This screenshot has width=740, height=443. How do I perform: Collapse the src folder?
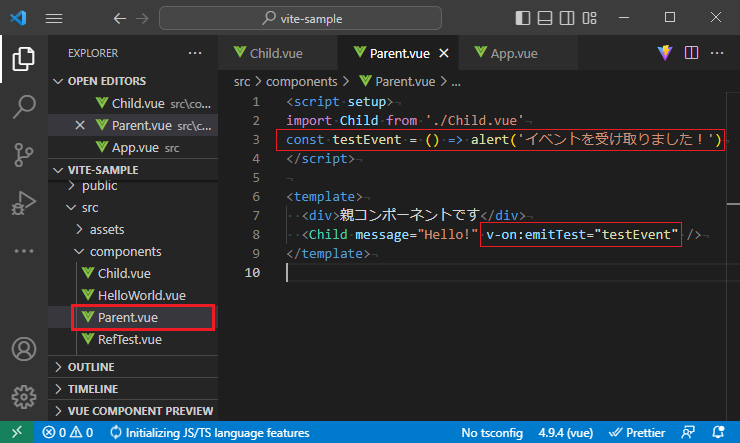point(133,208)
